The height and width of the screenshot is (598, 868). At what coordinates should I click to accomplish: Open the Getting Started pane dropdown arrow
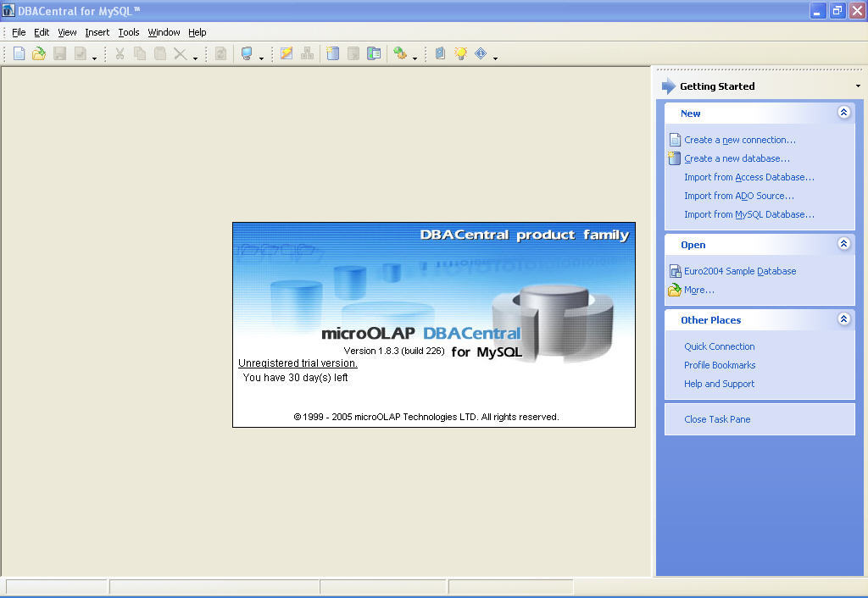[x=858, y=86]
